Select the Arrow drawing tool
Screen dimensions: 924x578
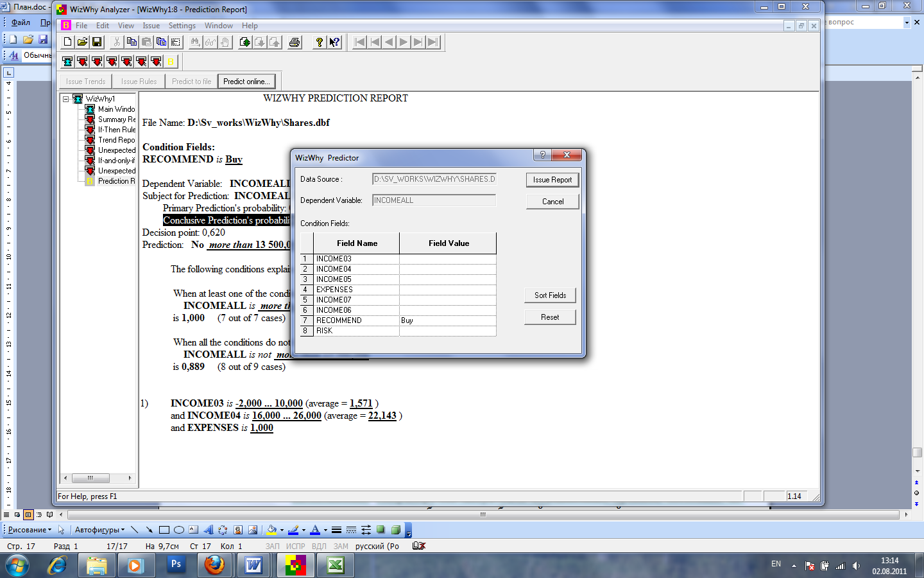point(149,530)
